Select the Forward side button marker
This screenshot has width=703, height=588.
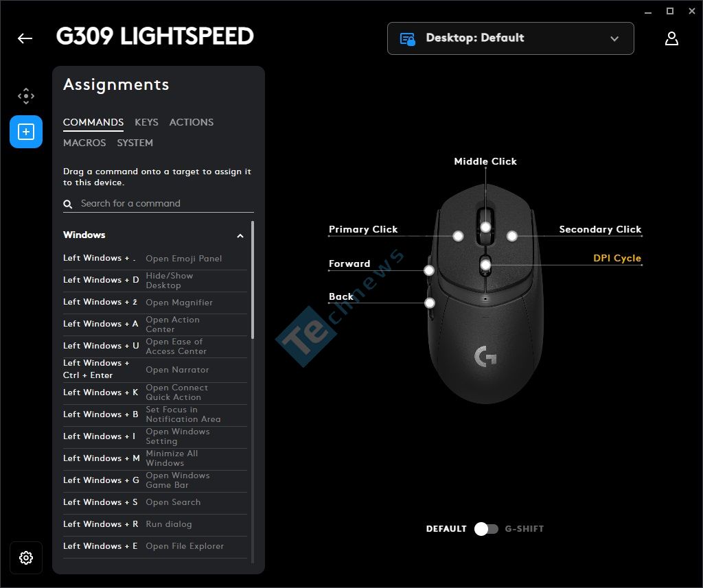point(429,270)
